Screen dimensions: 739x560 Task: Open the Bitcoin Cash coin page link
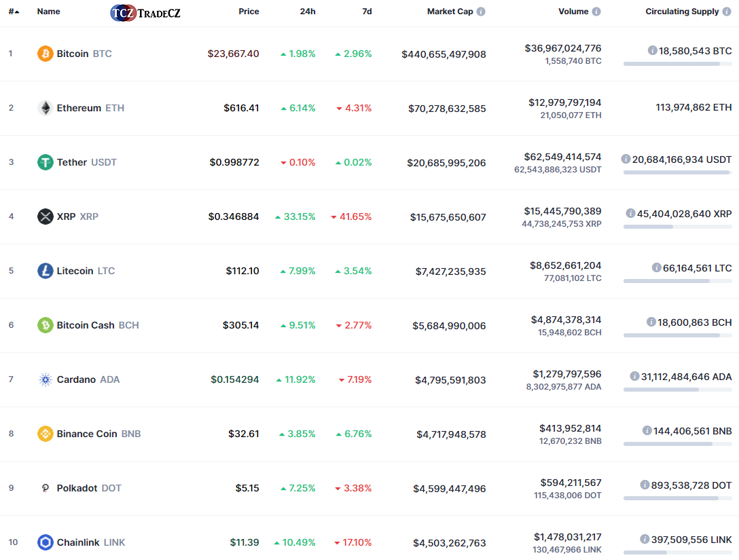pyautogui.click(x=86, y=325)
